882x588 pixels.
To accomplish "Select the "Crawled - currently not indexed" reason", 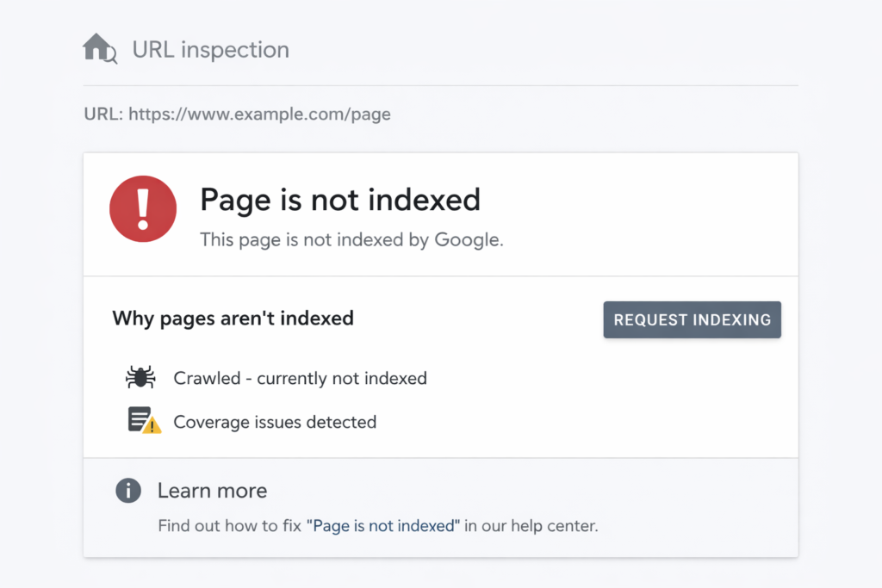I will 300,378.
